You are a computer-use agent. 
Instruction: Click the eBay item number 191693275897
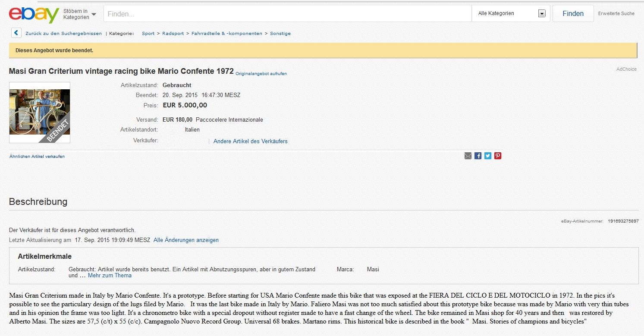pyautogui.click(x=623, y=221)
